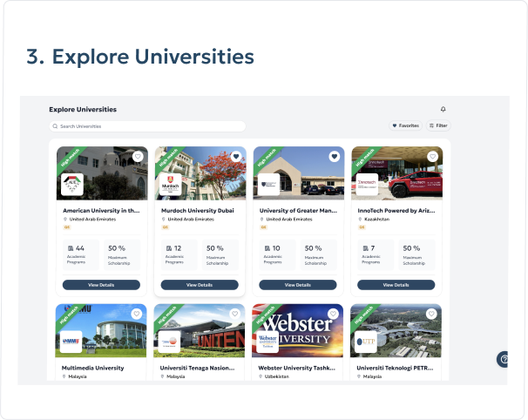
Task: Open 'Webster University Tashk...' title
Action: (296, 368)
